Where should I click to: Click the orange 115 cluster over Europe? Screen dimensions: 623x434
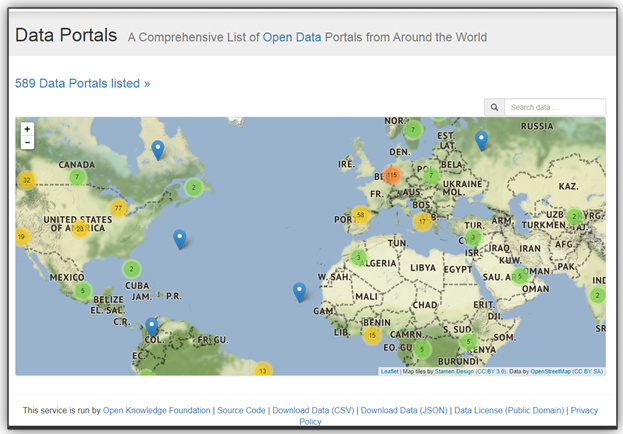391,175
